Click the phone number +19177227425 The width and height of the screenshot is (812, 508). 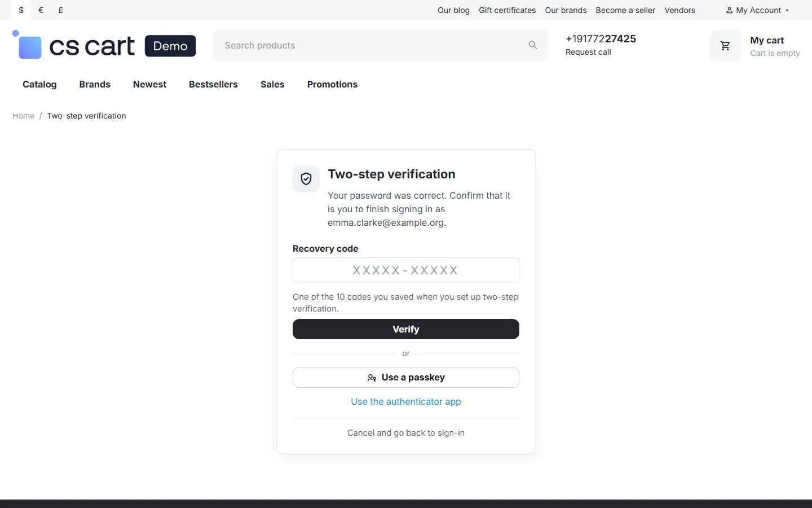(601, 38)
